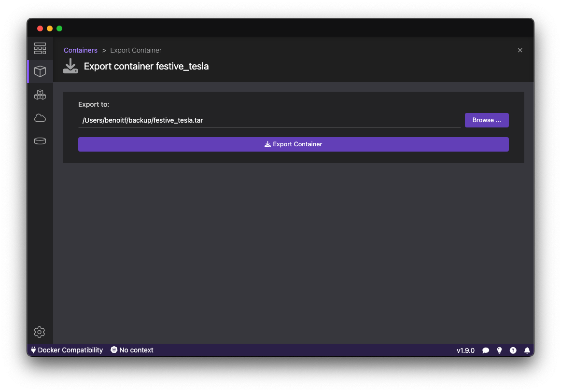This screenshot has height=392, width=561.
Task: Open the Pods view
Action: (x=40, y=94)
